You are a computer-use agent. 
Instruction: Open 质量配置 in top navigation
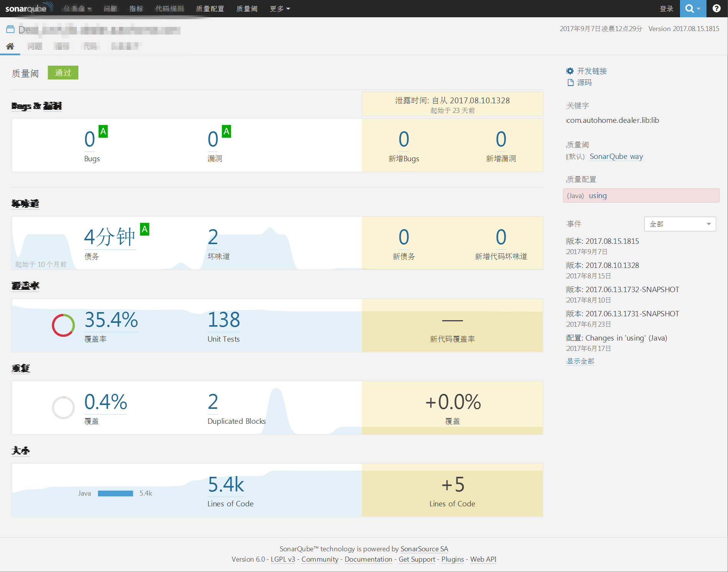pos(210,8)
